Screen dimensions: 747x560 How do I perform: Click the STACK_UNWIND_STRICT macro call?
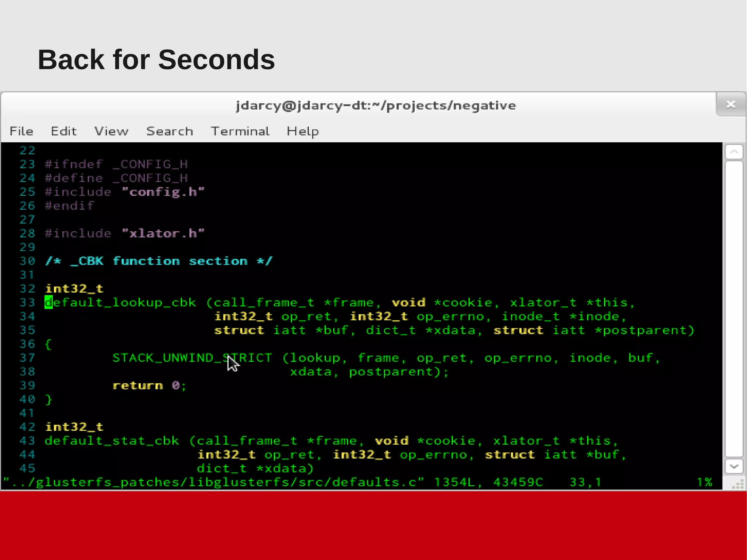tap(192, 358)
